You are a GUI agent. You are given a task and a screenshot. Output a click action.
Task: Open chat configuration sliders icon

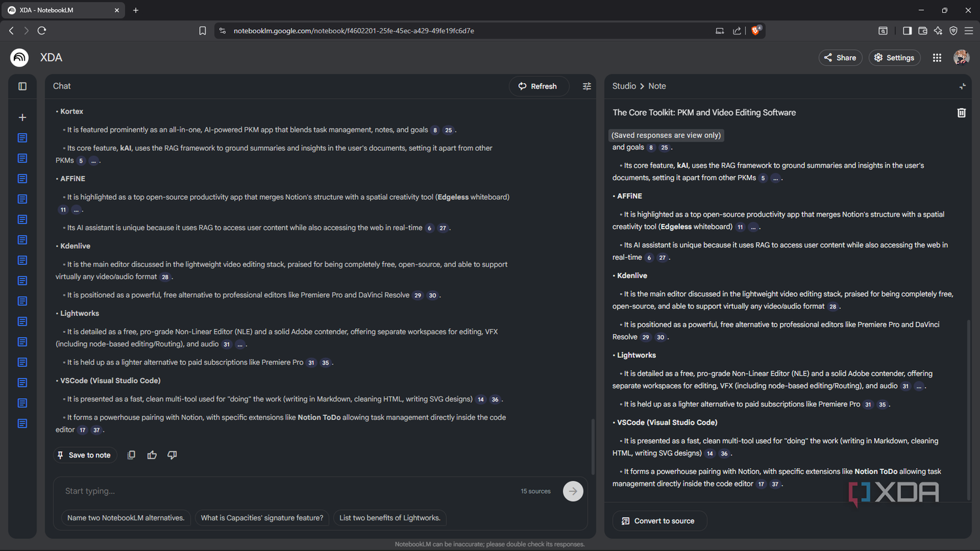587,86
